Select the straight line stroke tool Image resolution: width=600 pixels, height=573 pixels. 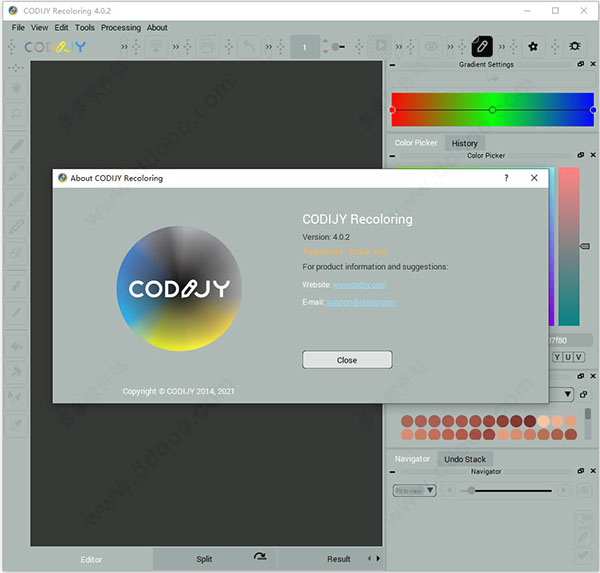[x=16, y=312]
